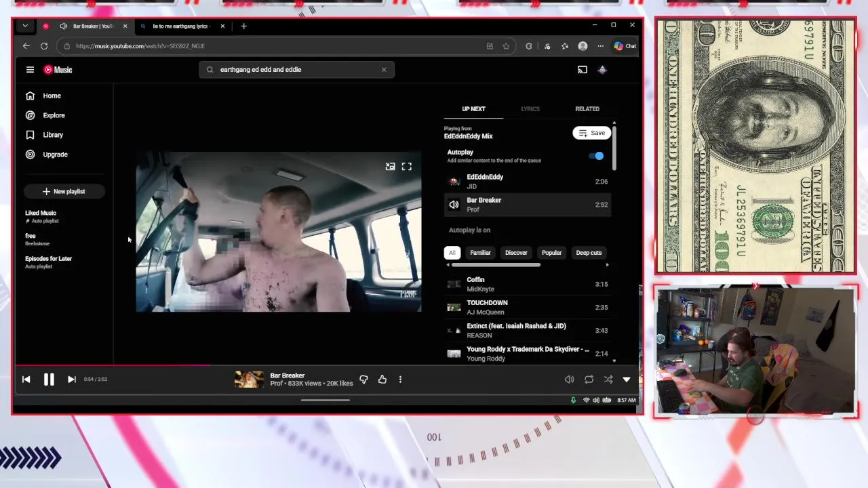The height and width of the screenshot is (488, 868).
Task: Open the browser tab list dropdown arrow
Action: tap(25, 26)
